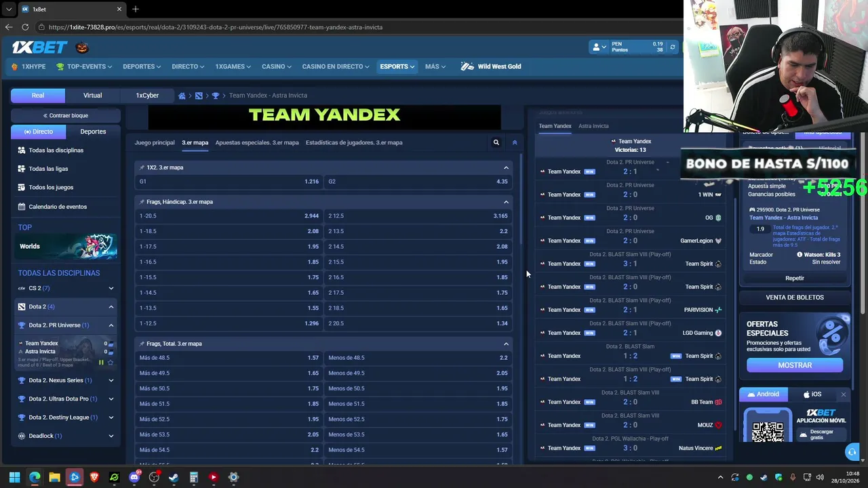This screenshot has width=868, height=488.
Task: Switch to the Astra Invicta stats tab
Action: click(593, 126)
